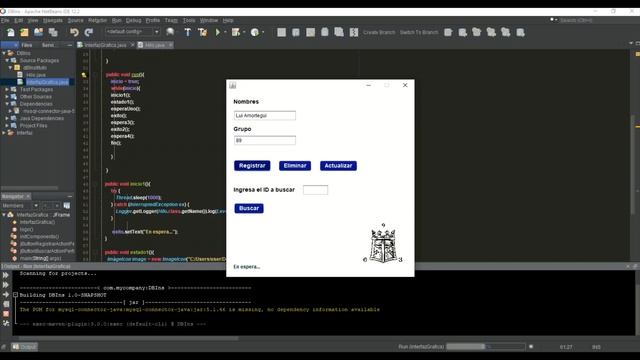Screen dimensions: 640x360
Task: Open the Refactor menu
Action: coord(98,20)
